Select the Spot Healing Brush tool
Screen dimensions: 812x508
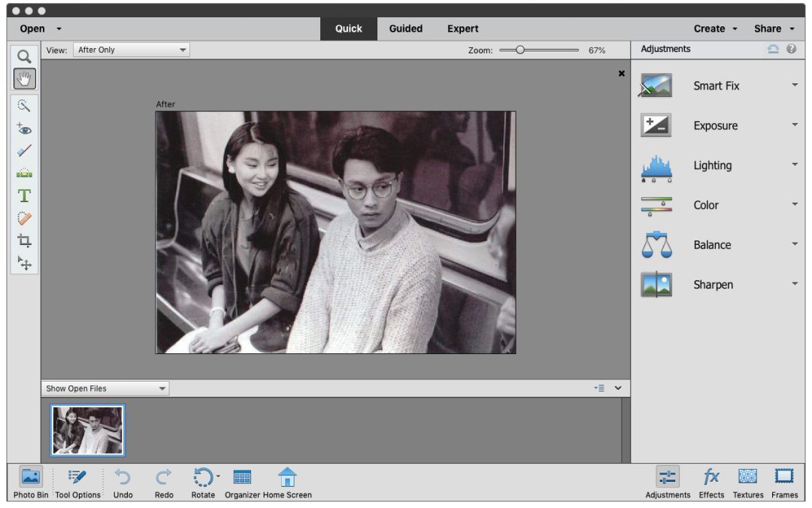click(x=24, y=218)
